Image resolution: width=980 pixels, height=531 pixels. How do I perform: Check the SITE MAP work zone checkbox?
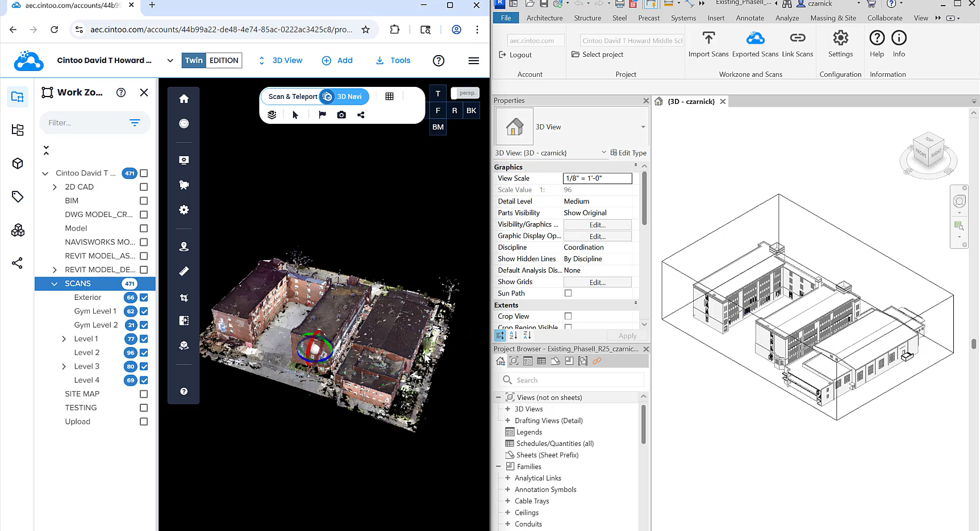coord(144,394)
